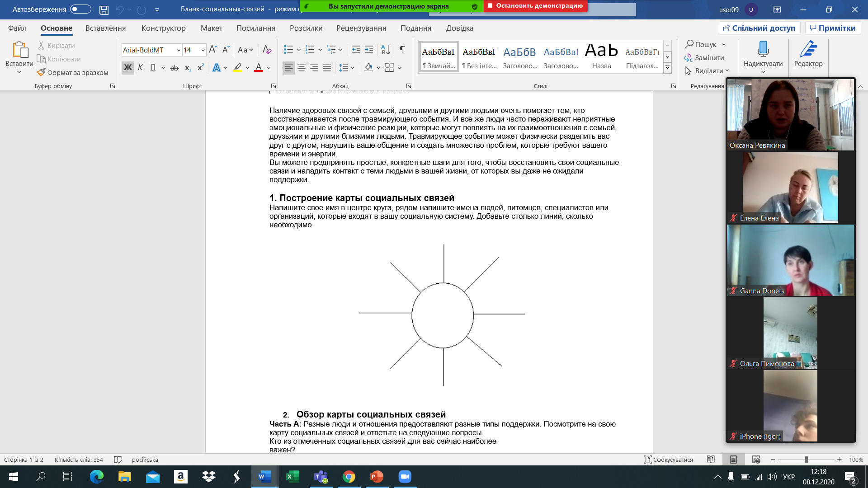Click Replace (Замінити) button
Image resolution: width=868 pixels, height=488 pixels.
[x=704, y=58]
